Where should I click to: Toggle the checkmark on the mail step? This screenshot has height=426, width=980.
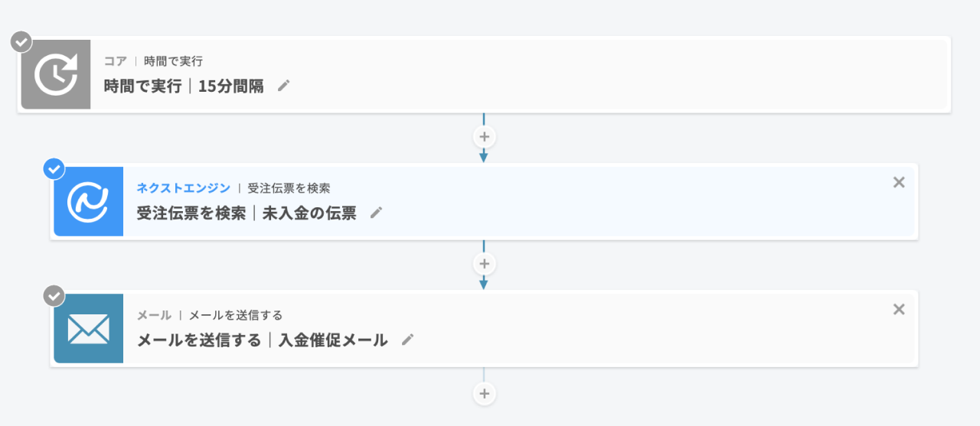[54, 295]
